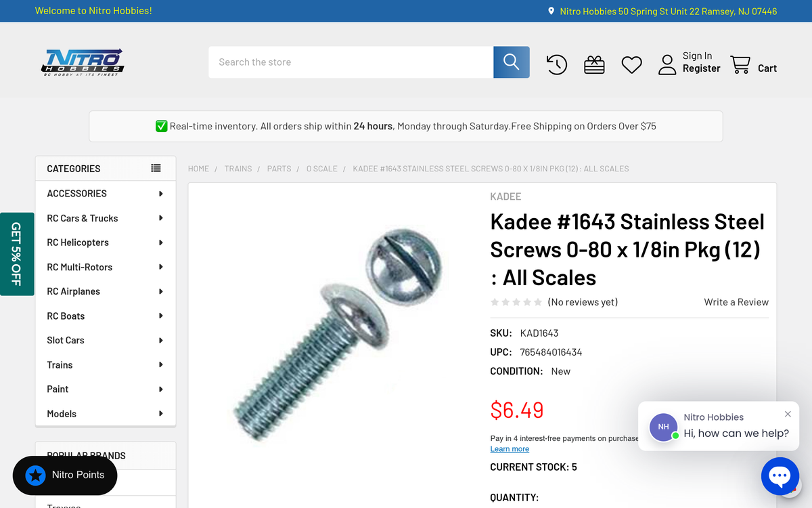Click the Learn more payments link
This screenshot has height=508, width=812.
510,449
